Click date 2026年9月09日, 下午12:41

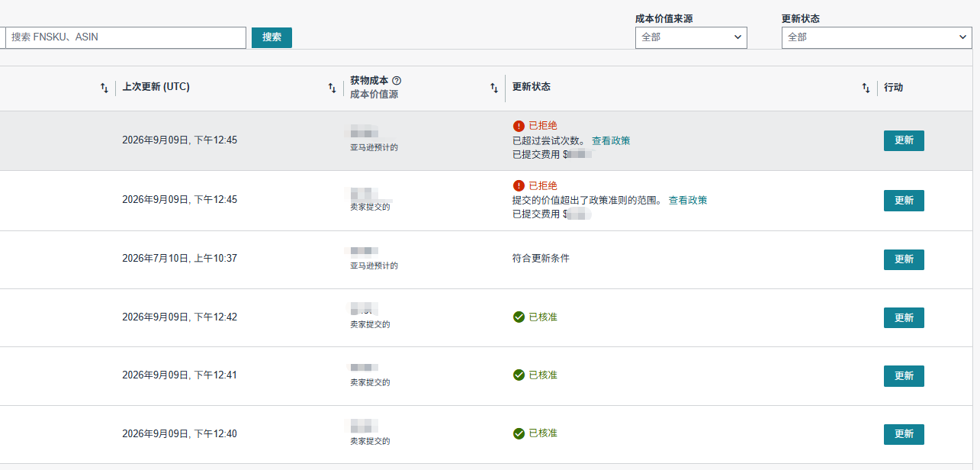[x=179, y=375]
